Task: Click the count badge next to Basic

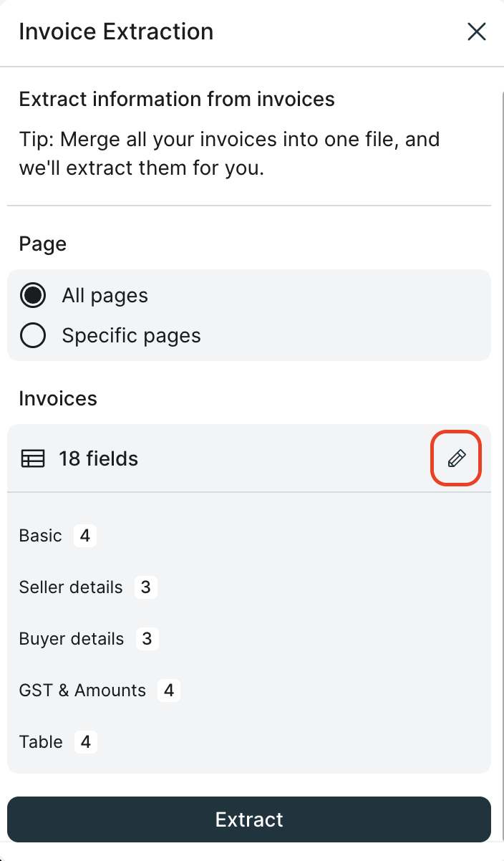Action: tap(84, 535)
